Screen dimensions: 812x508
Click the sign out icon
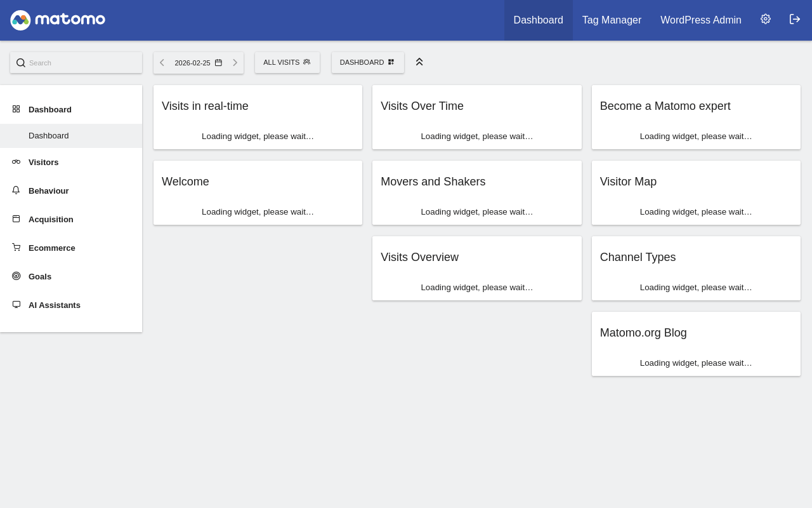pyautogui.click(x=795, y=19)
